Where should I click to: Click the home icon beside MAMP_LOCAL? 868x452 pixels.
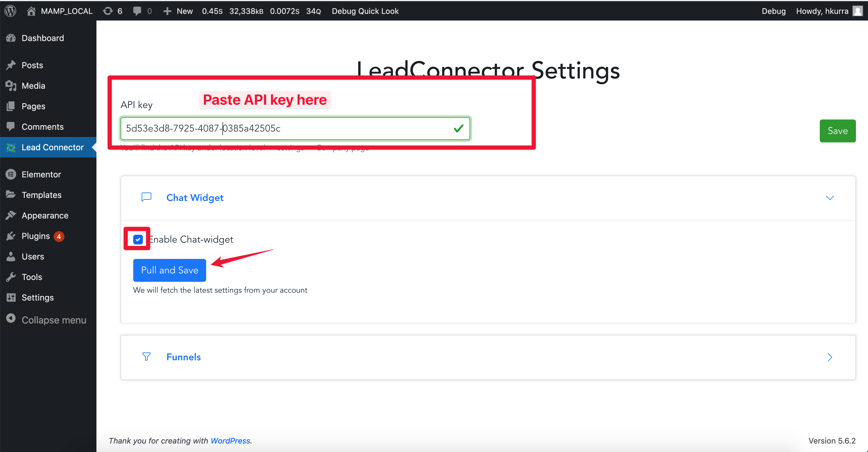31,11
